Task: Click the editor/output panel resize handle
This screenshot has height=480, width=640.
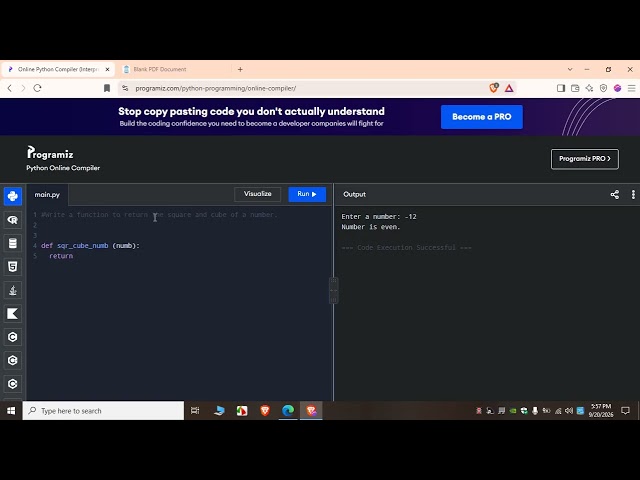Action: point(333,290)
